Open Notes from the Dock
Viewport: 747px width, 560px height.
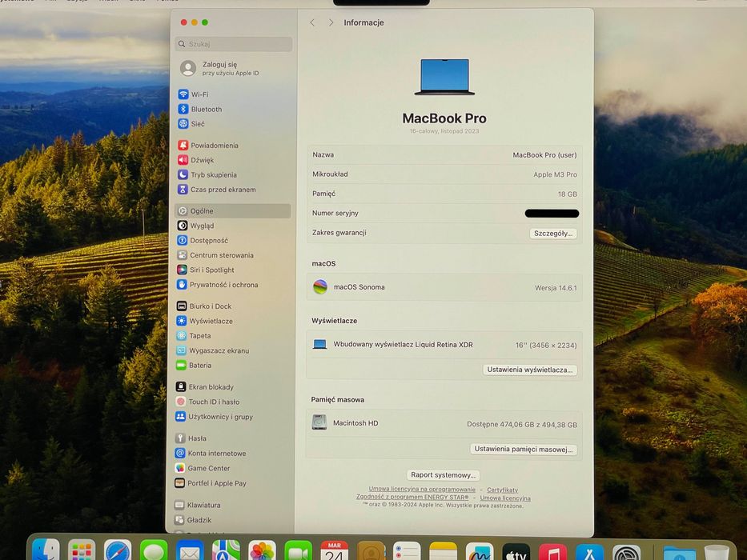(x=443, y=551)
